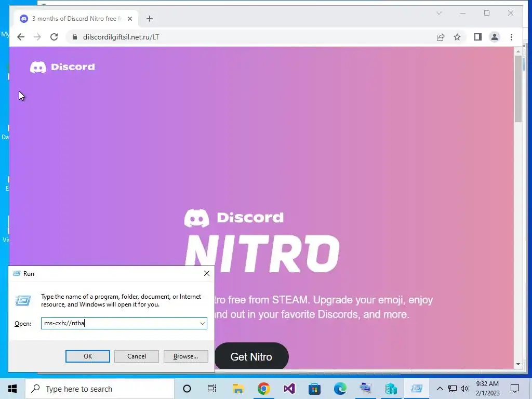Click scrollbar down arrow on page
Viewport: 532px width, 399px height.
[518, 364]
